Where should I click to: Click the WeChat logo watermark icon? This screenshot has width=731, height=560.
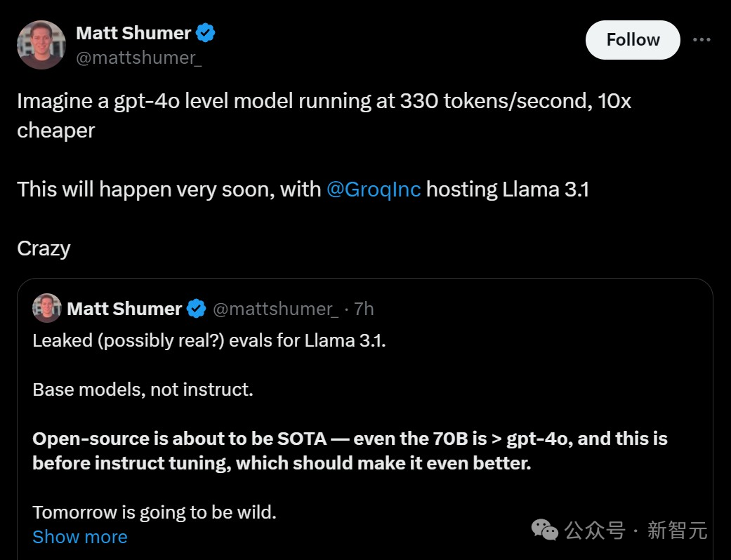point(544,530)
